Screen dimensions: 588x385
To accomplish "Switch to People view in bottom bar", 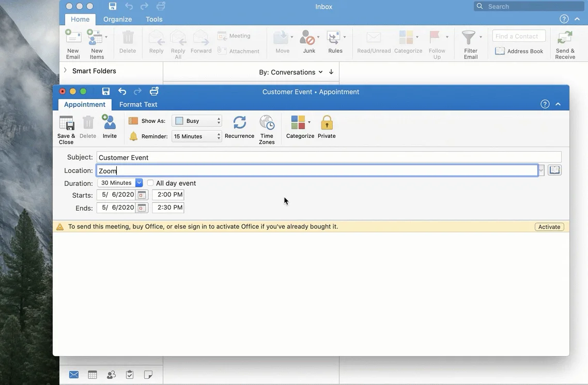I will tap(111, 375).
